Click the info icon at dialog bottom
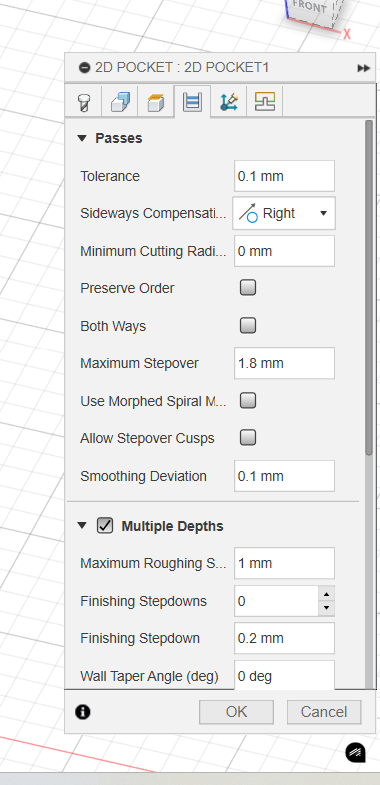The height and width of the screenshot is (785, 380). (83, 712)
